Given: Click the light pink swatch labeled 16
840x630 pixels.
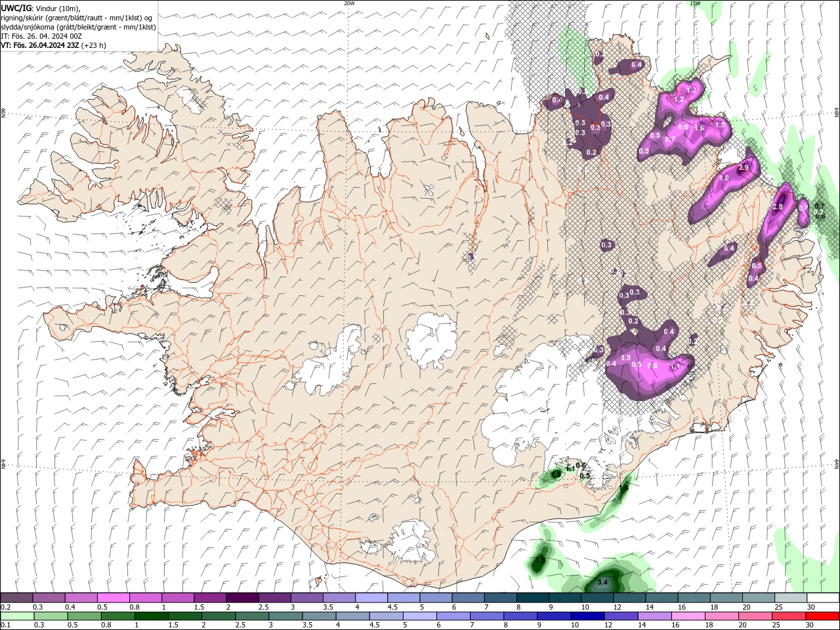Looking at the screenshot, I should pos(688,616).
